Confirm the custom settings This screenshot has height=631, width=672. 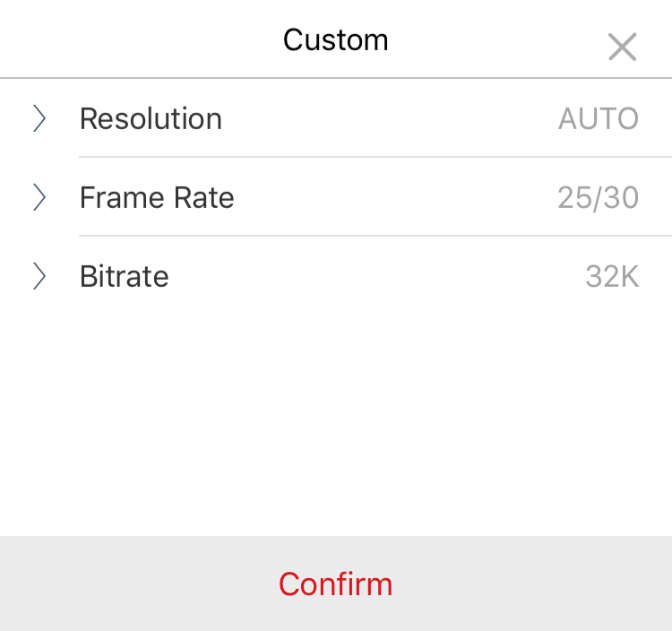pyautogui.click(x=336, y=583)
